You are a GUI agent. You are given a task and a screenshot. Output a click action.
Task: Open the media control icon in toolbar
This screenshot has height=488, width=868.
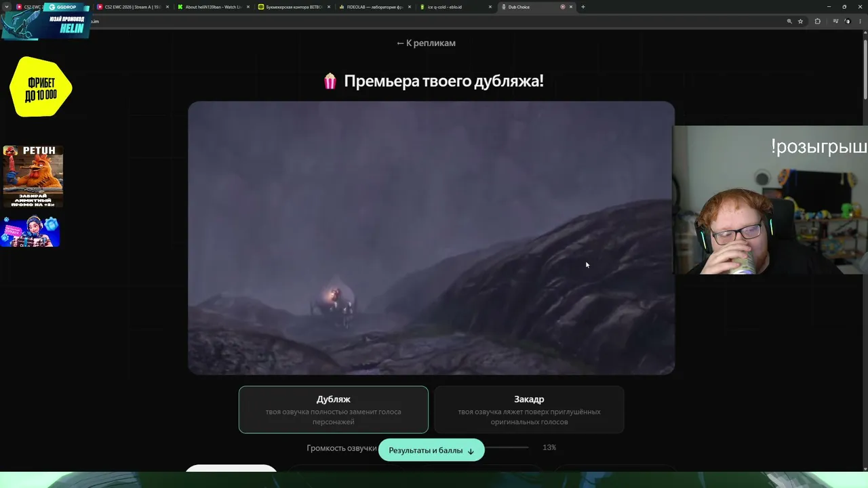(x=835, y=22)
